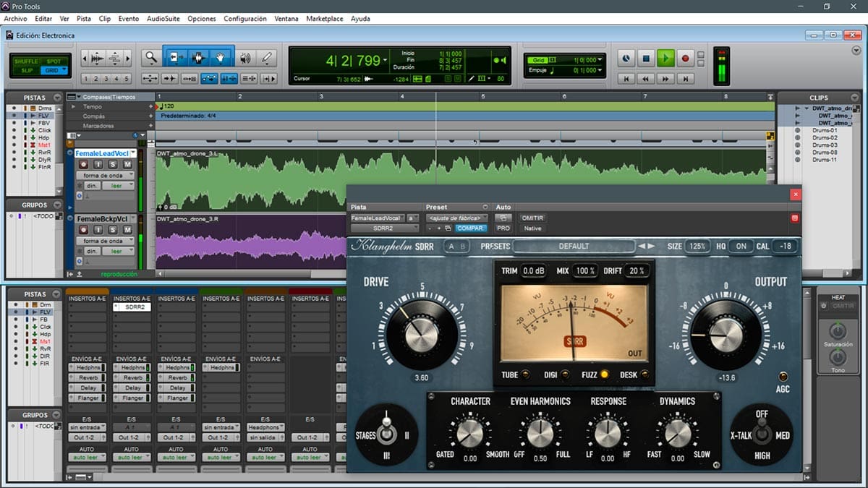Click previous preset arrow in SDRR
The width and height of the screenshot is (868, 488).
642,246
